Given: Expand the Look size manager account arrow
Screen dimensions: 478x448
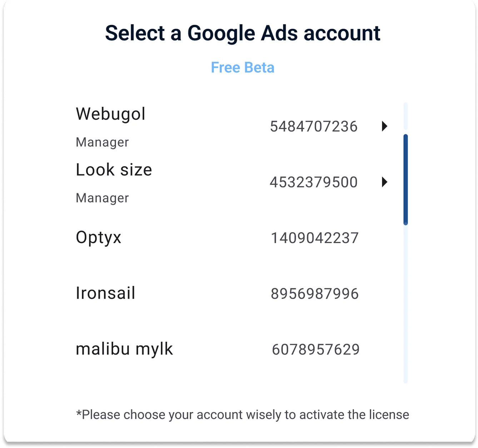Looking at the screenshot, I should (384, 182).
